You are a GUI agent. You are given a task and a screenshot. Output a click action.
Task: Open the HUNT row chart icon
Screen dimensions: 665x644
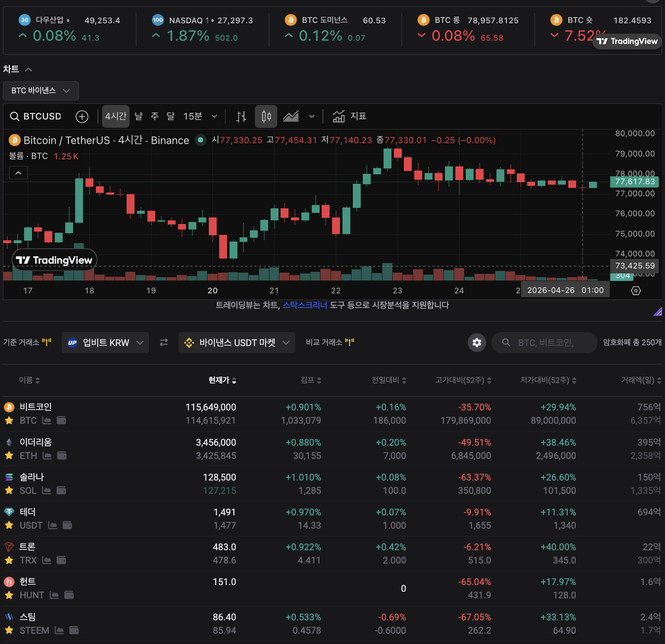click(54, 595)
